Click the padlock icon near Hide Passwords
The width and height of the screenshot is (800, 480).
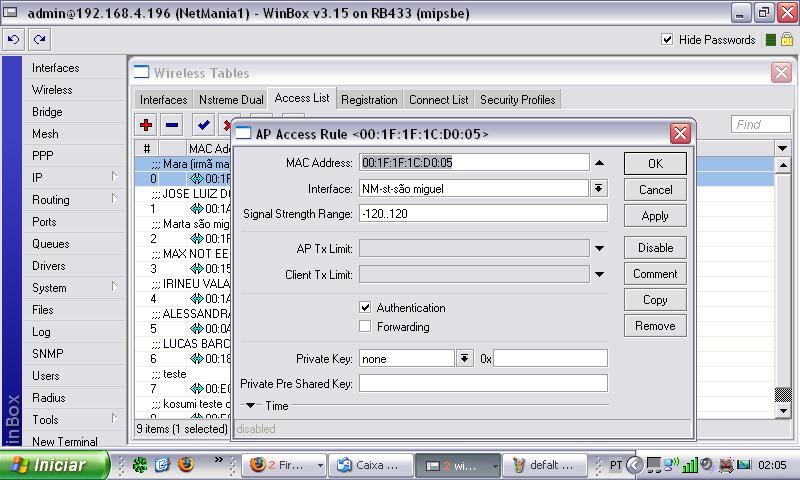click(x=787, y=39)
